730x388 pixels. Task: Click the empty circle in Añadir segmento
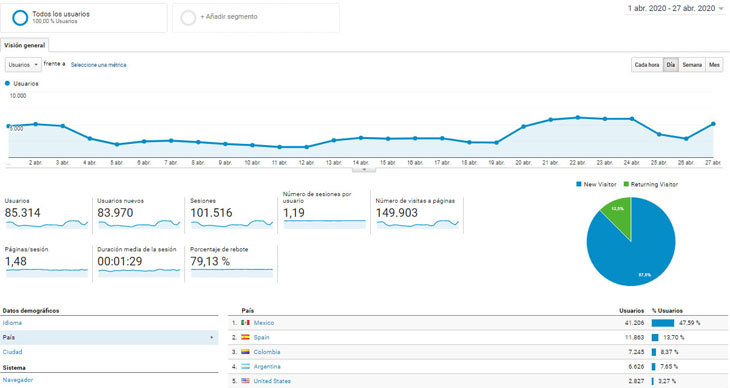188,18
